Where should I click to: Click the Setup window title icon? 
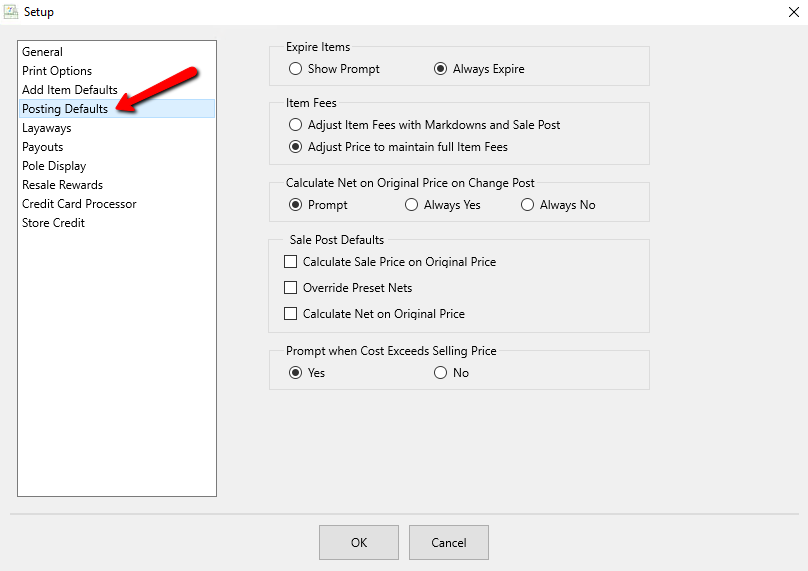11,11
